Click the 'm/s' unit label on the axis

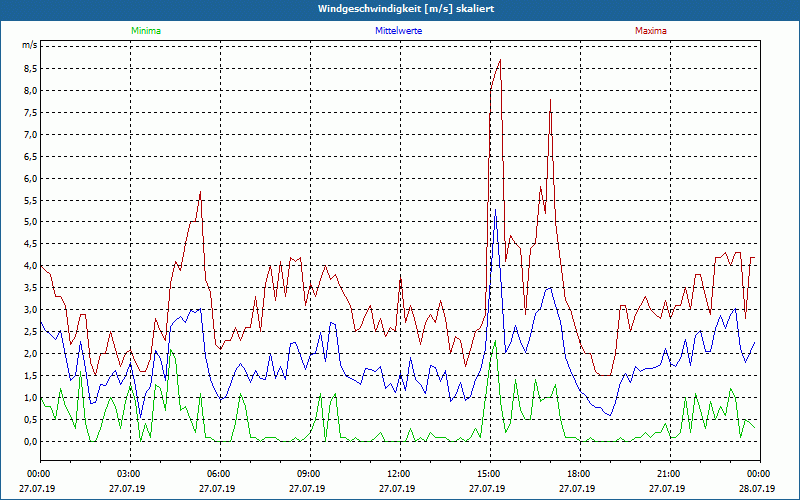29,45
